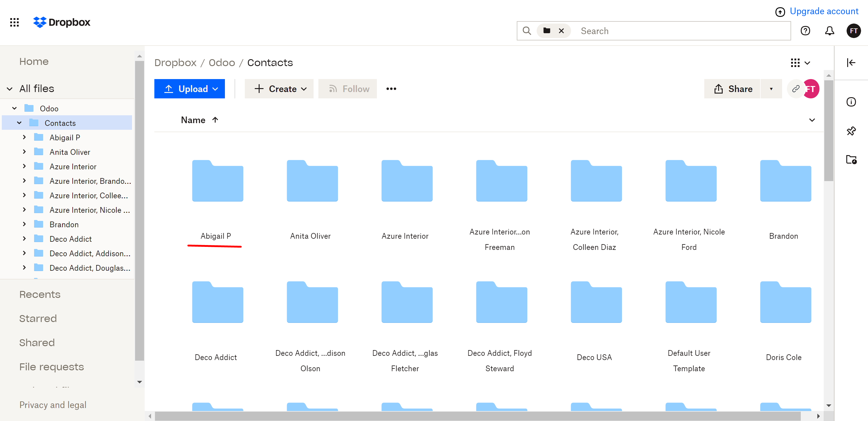Open the Create dropdown
Screen dimensions: 868x421
[279, 89]
